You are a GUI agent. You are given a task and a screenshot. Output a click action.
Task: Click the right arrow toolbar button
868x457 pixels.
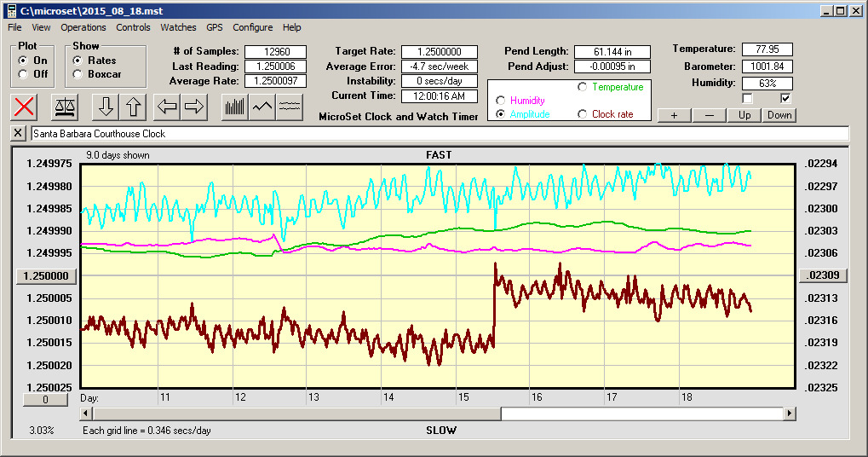point(194,107)
